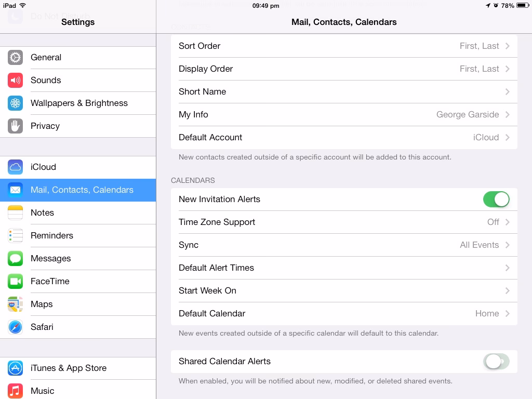Viewport: 532px width, 399px height.
Task: Tap the First, Last value for Sort Order
Action: pos(479,46)
